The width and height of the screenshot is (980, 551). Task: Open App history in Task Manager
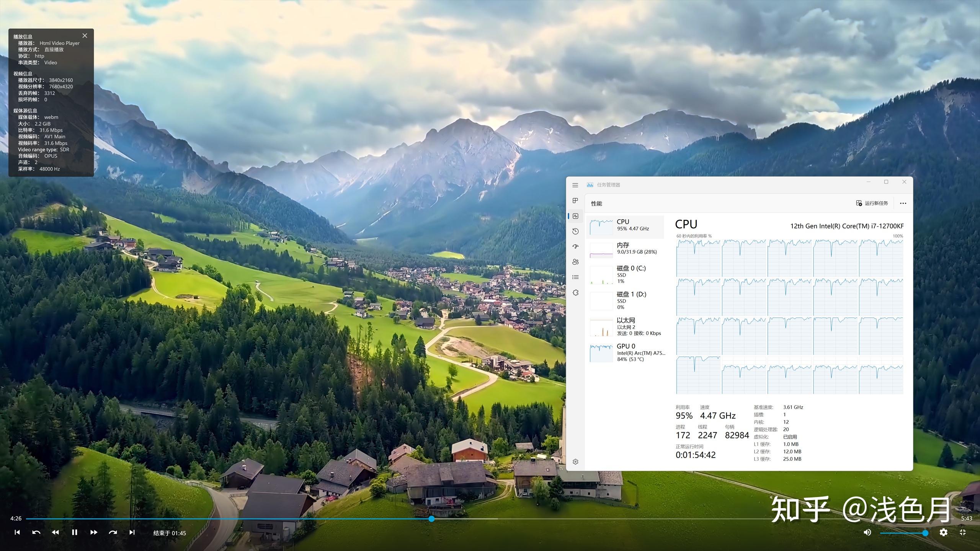[x=575, y=231]
